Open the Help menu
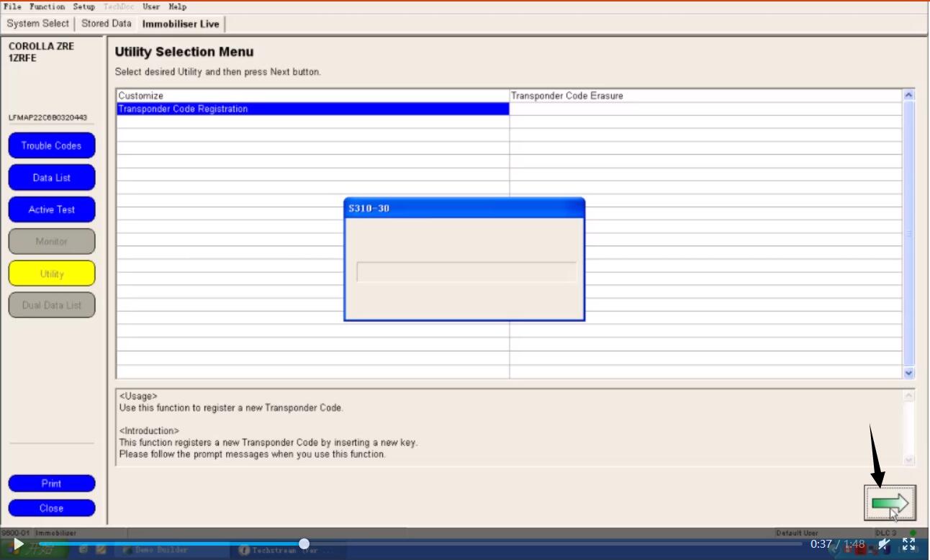 coord(177,6)
